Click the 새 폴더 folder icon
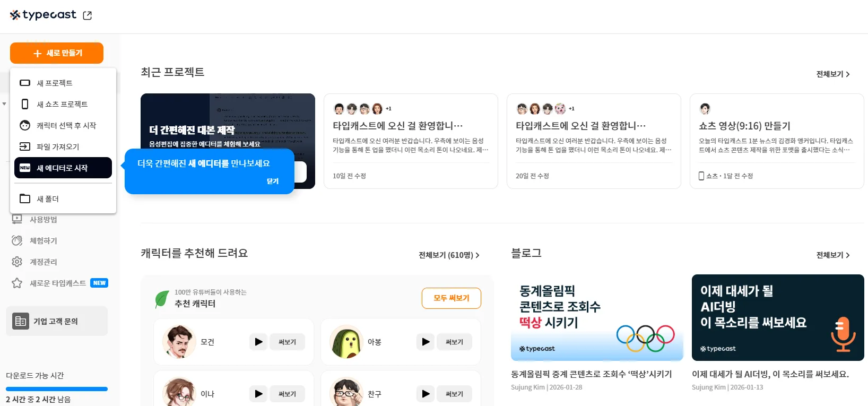This screenshot has width=868, height=406. point(25,198)
